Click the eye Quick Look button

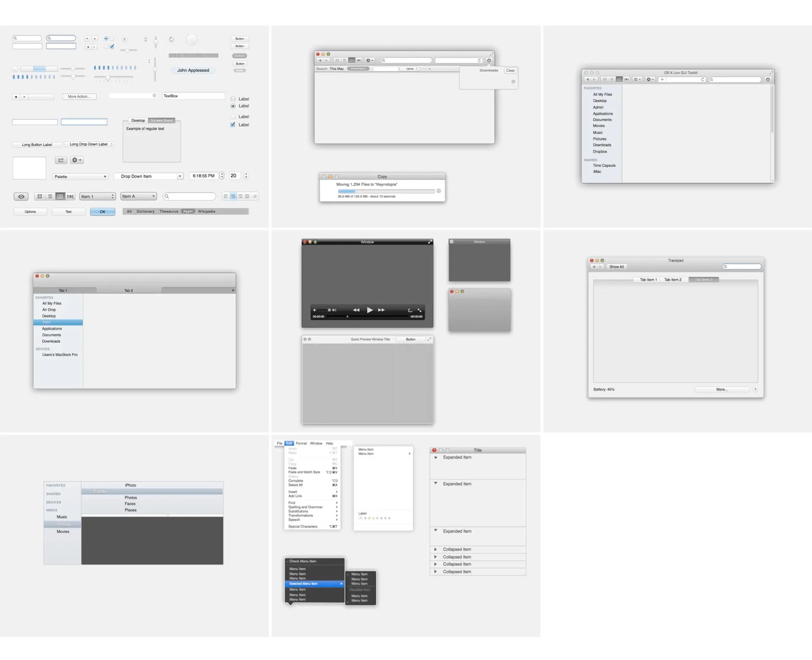pyautogui.click(x=21, y=196)
